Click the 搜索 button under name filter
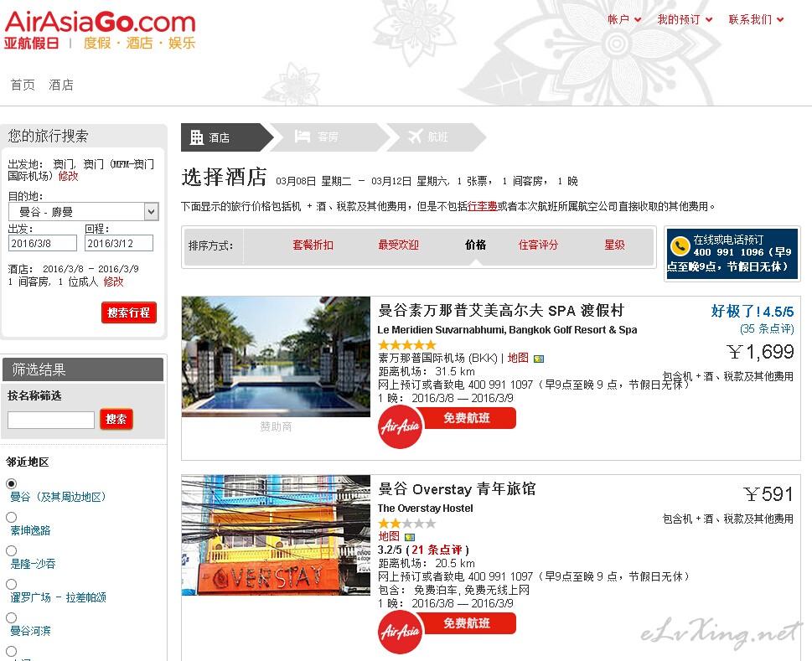The height and width of the screenshot is (661, 812). (116, 419)
